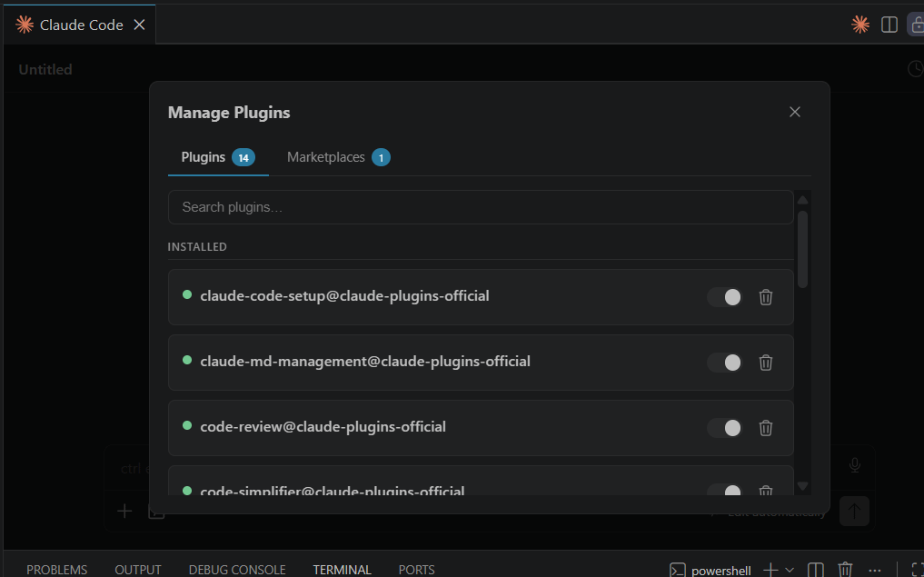The image size is (924, 577).
Task: Open session history clock icon
Action: 915,69
